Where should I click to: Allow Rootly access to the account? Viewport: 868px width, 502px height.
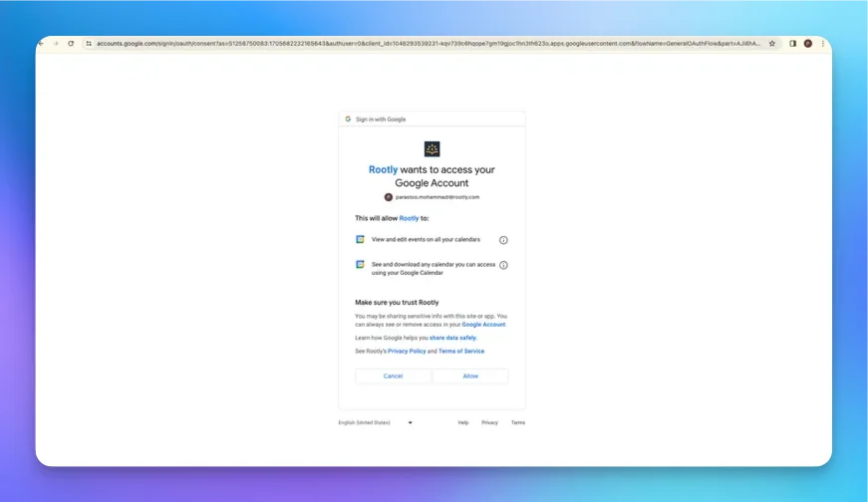[x=470, y=376]
